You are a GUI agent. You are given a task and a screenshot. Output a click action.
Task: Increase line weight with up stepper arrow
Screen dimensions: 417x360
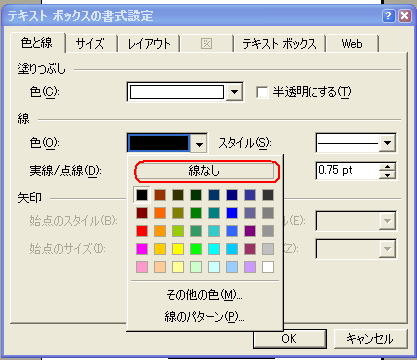pyautogui.click(x=387, y=167)
